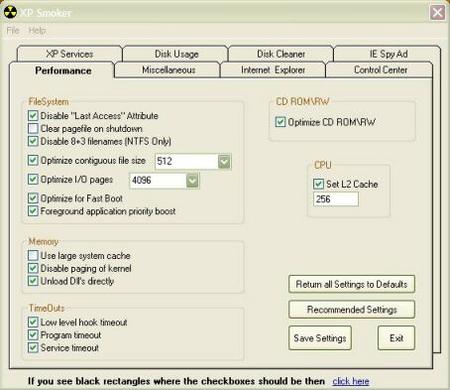Open the Miscellaneous tab

(168, 70)
